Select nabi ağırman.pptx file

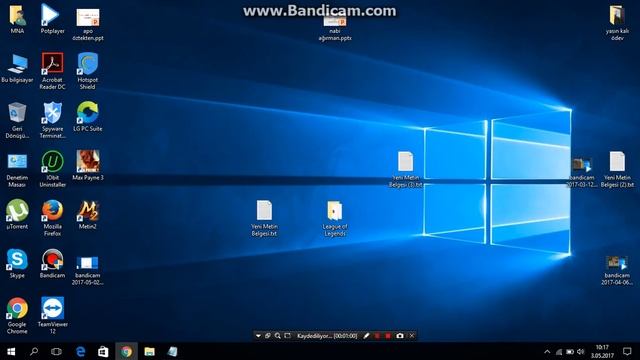[x=335, y=29]
